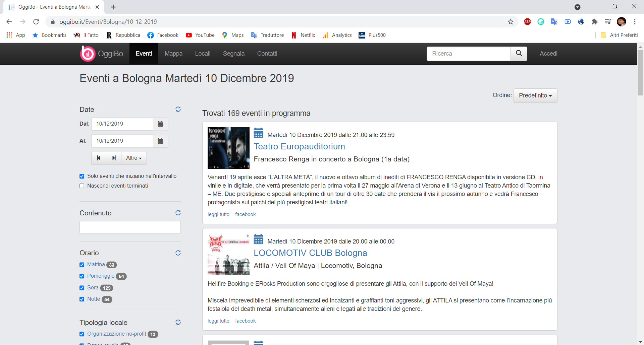Uncheck the Mattina time filter
Image resolution: width=644 pixels, height=345 pixels.
pyautogui.click(x=82, y=265)
